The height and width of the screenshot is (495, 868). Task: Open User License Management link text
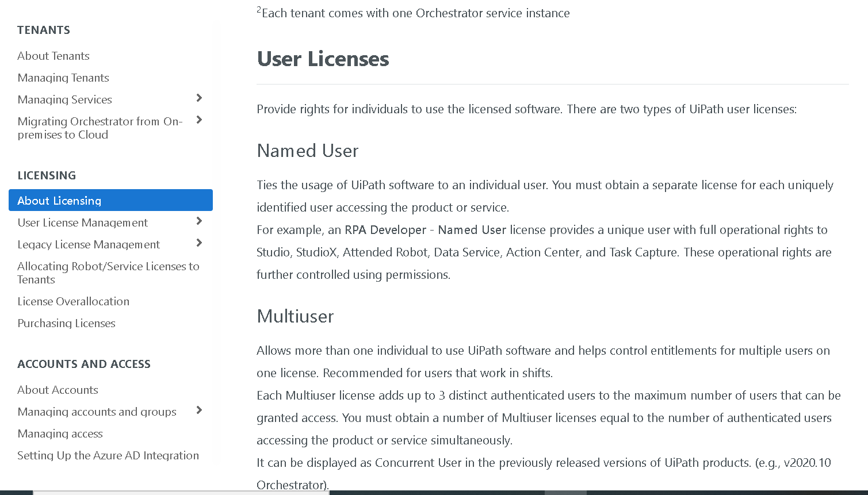coord(83,222)
